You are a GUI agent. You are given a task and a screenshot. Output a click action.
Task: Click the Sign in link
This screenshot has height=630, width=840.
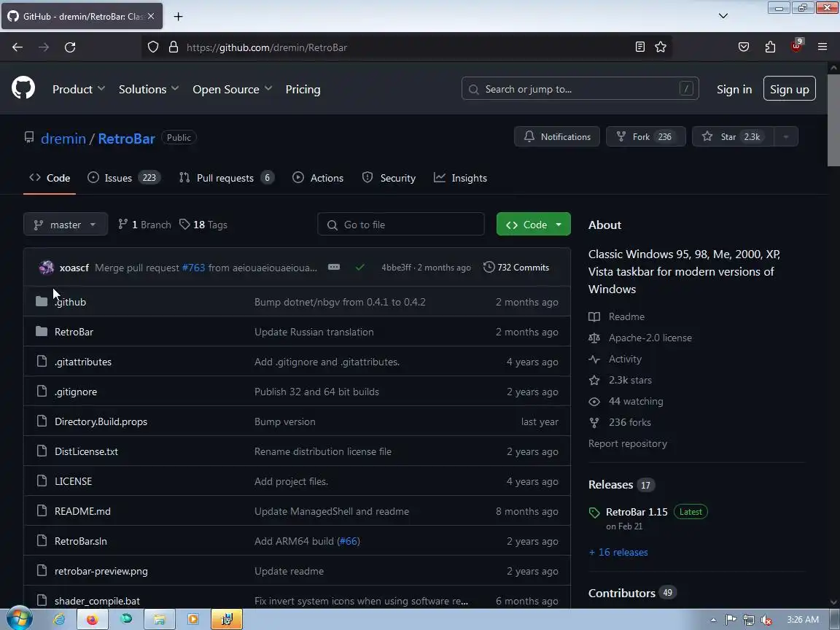pyautogui.click(x=734, y=90)
